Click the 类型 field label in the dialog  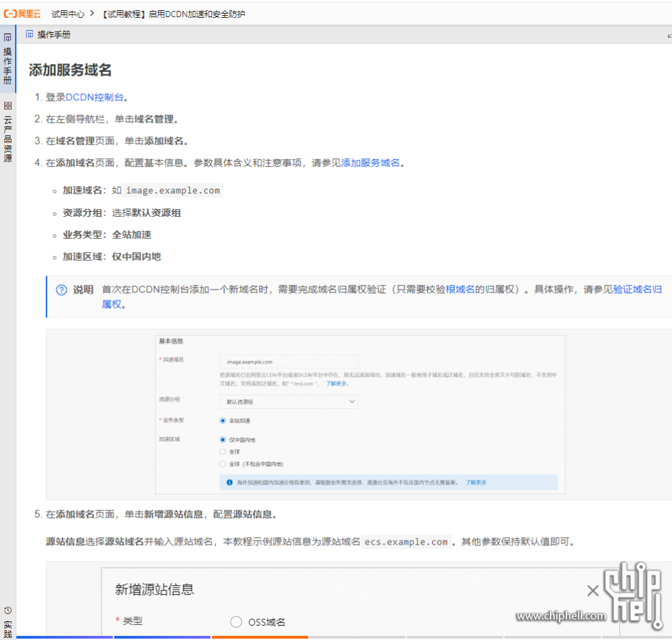132,621
